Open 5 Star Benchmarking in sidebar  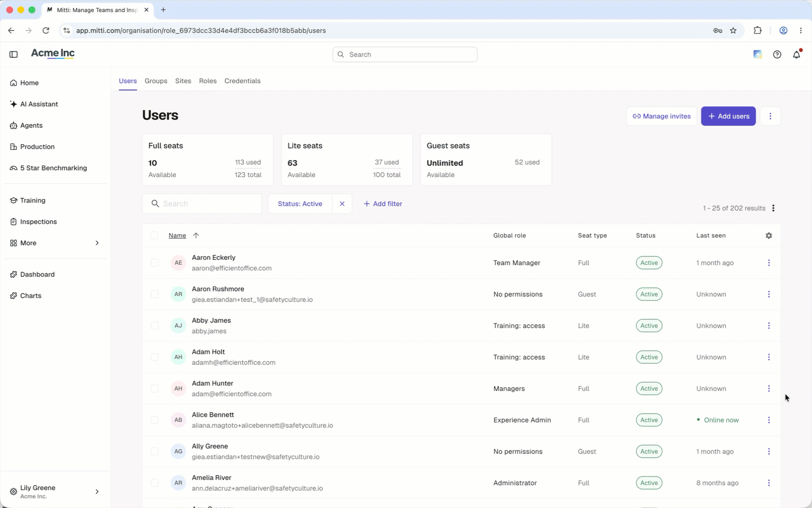click(48, 168)
